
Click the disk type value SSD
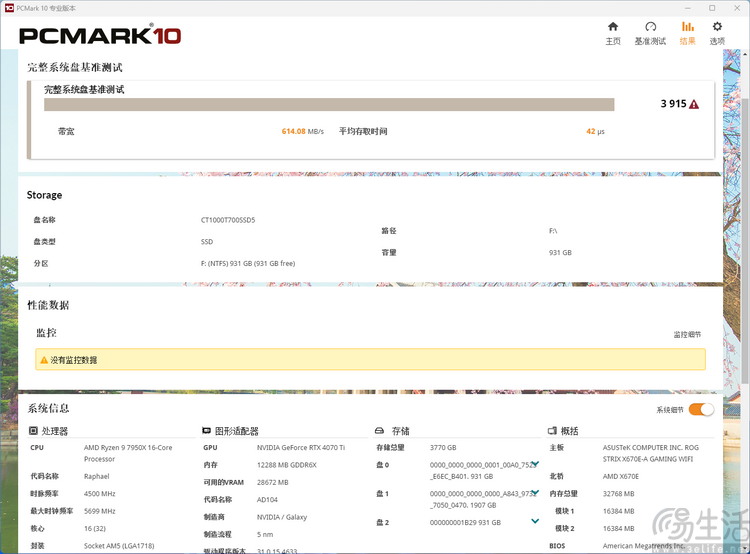click(x=207, y=242)
